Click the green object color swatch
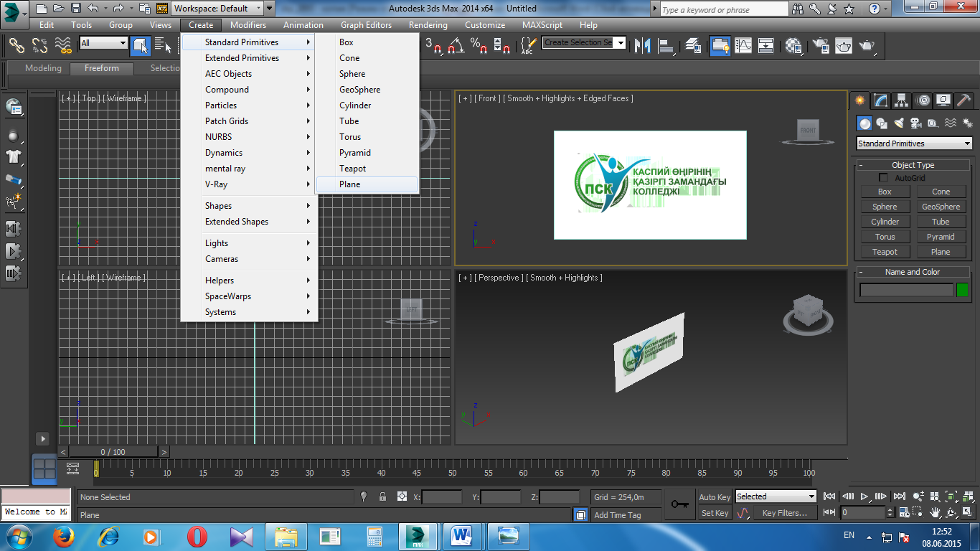This screenshot has height=551, width=980. (962, 290)
